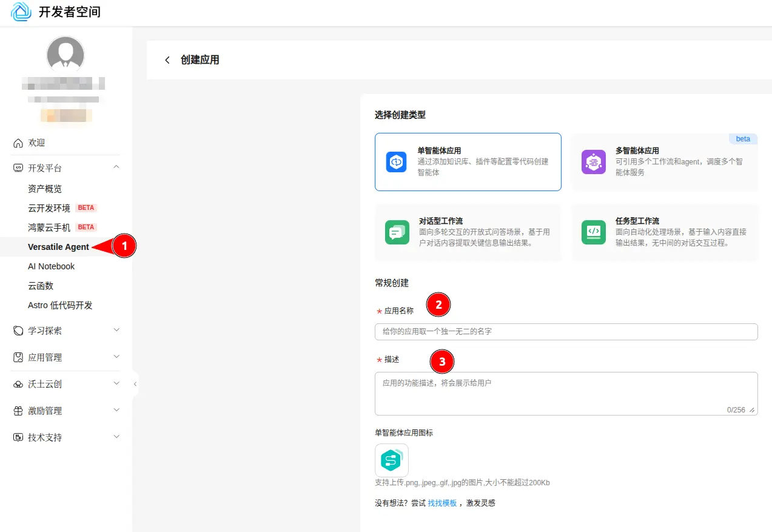The image size is (772, 532).
Task: Click the BETA badge next to 云开发环境
Action: [86, 208]
